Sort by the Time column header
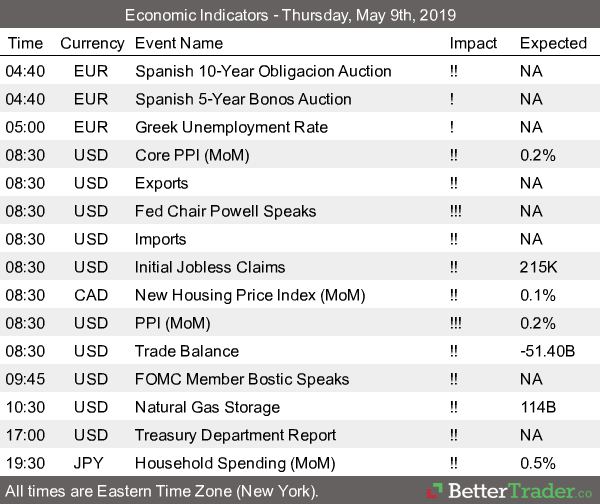The width and height of the screenshot is (600, 504). [x=25, y=43]
